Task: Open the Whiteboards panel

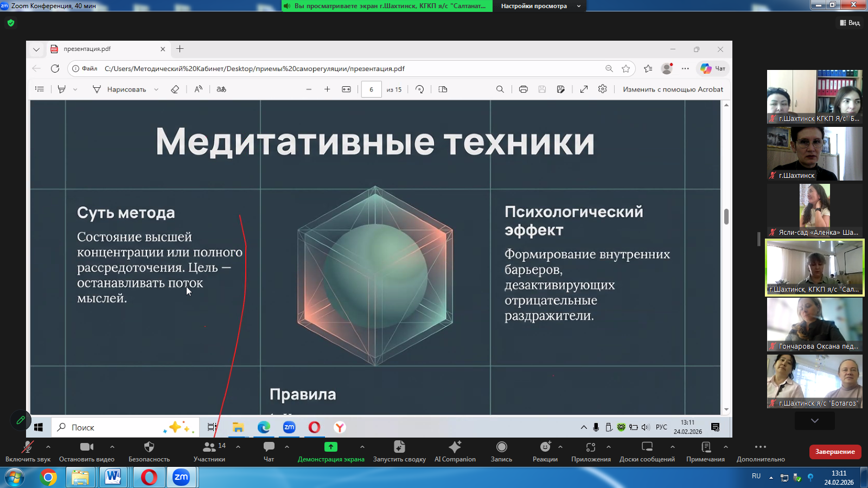Action: pos(647,451)
